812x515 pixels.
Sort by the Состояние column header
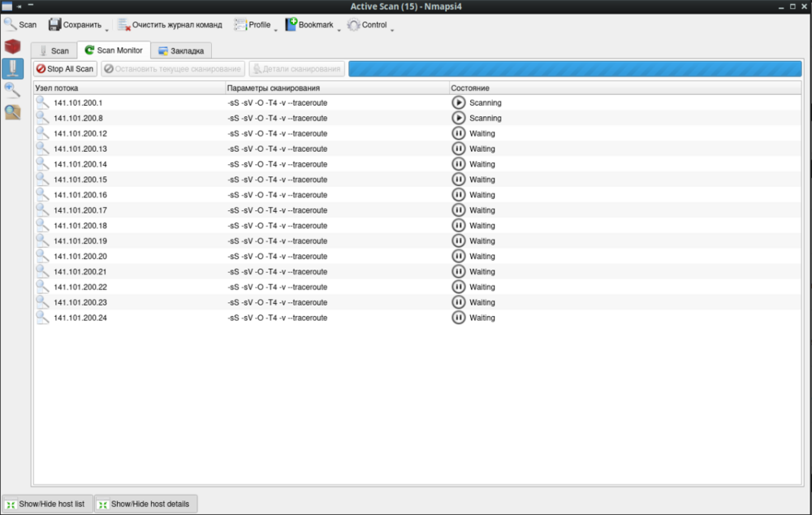coord(471,88)
